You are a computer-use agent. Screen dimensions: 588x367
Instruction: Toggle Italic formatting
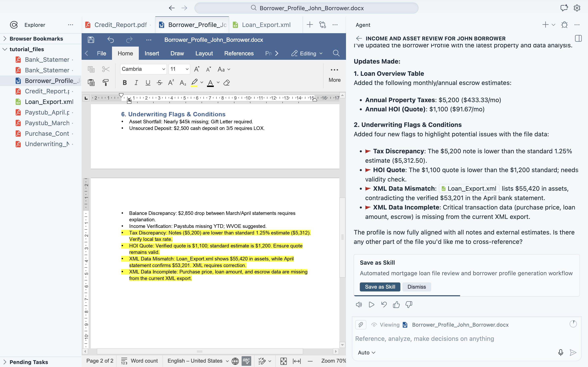click(x=136, y=83)
